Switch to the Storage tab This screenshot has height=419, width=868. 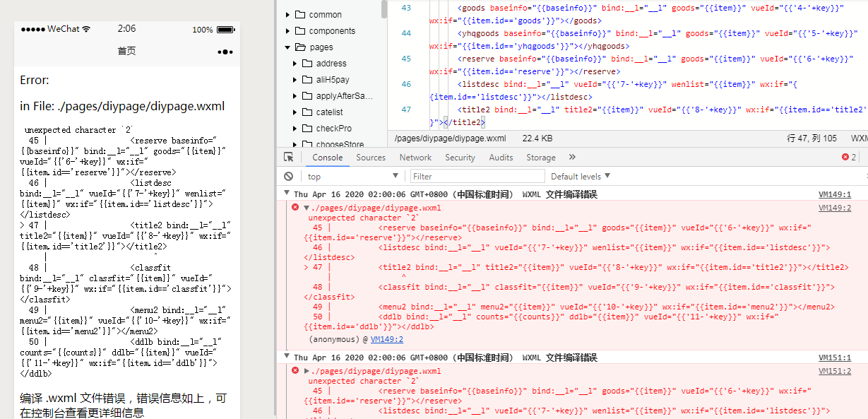pos(541,157)
